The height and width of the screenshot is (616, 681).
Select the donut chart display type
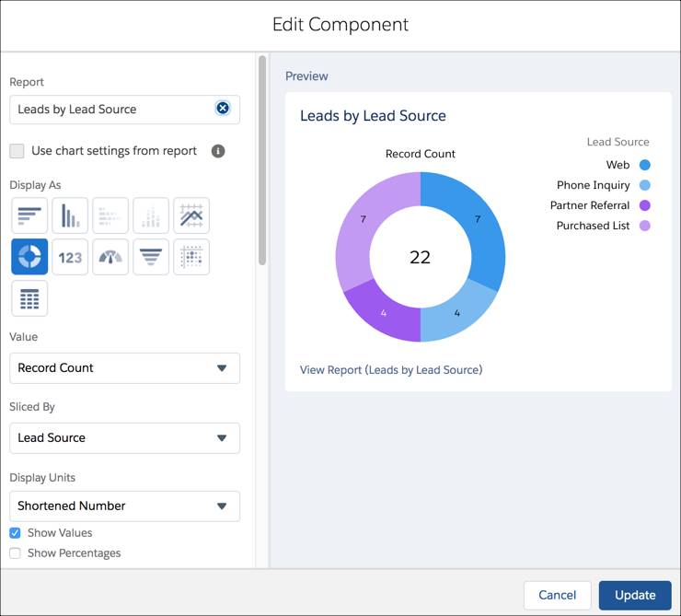(x=29, y=257)
